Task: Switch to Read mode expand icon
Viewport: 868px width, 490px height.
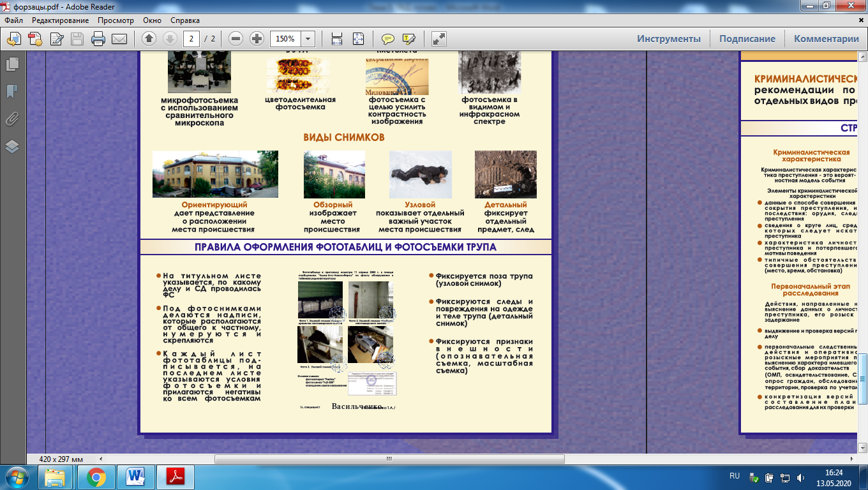Action: point(438,39)
